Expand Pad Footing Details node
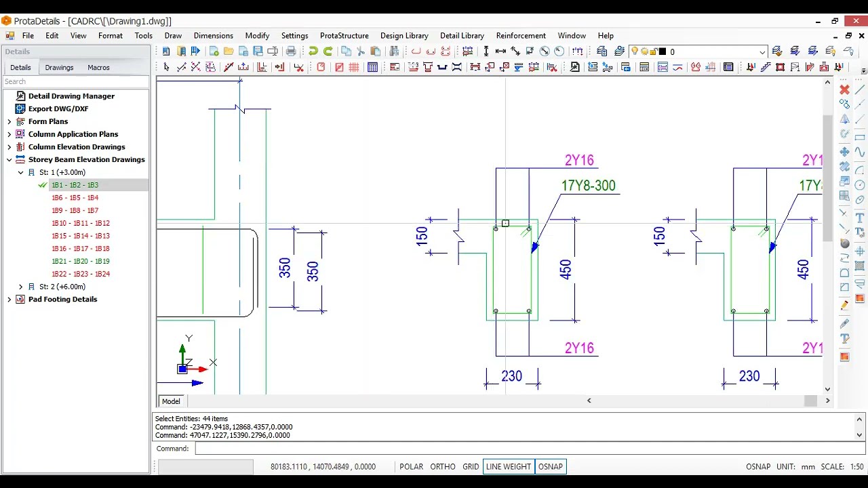The height and width of the screenshot is (488, 868). (9, 300)
